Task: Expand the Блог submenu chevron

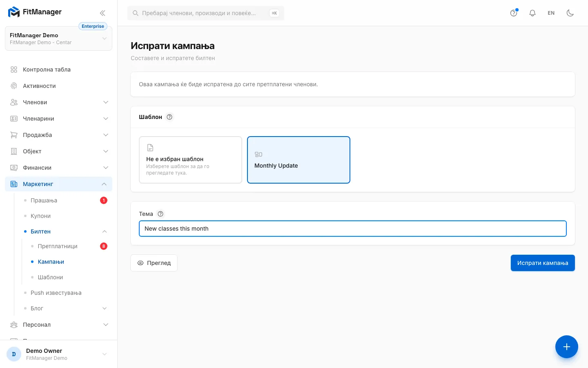Action: click(105, 308)
